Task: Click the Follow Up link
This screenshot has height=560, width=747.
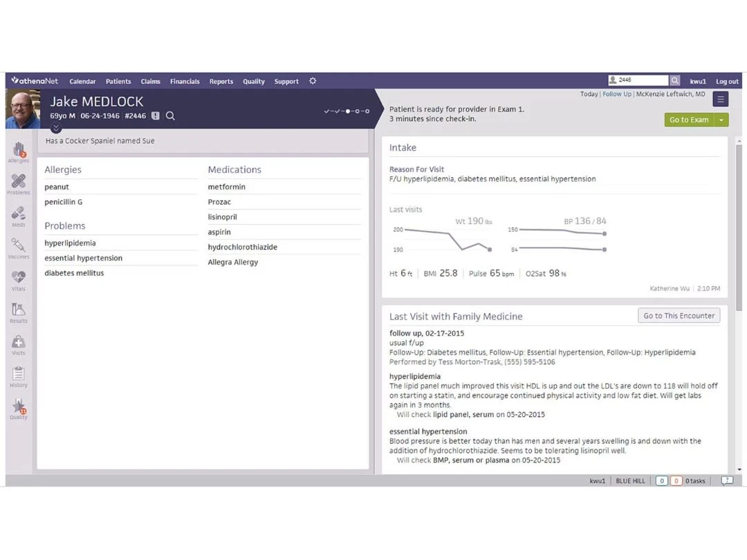Action: coord(616,94)
